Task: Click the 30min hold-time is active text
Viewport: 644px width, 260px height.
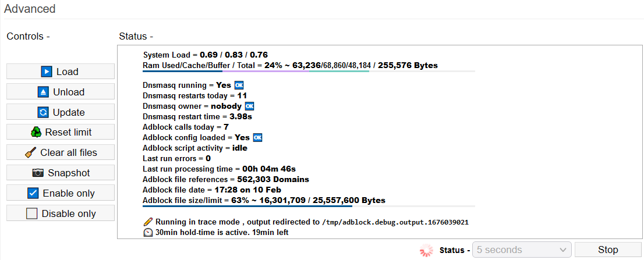Action: [222, 233]
